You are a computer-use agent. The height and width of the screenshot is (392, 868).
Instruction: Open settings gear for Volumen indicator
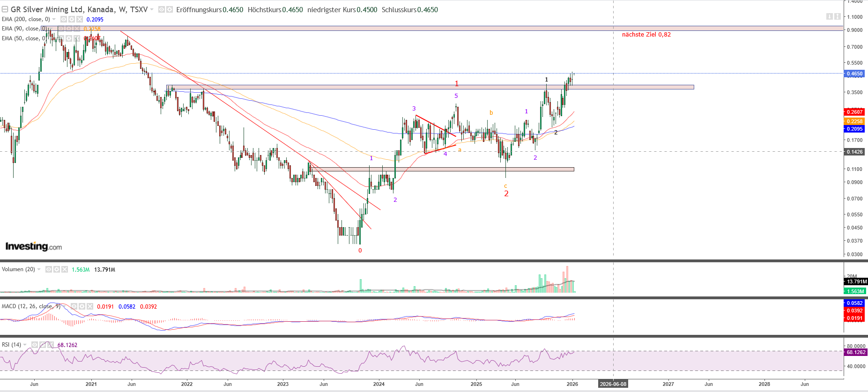[57, 269]
